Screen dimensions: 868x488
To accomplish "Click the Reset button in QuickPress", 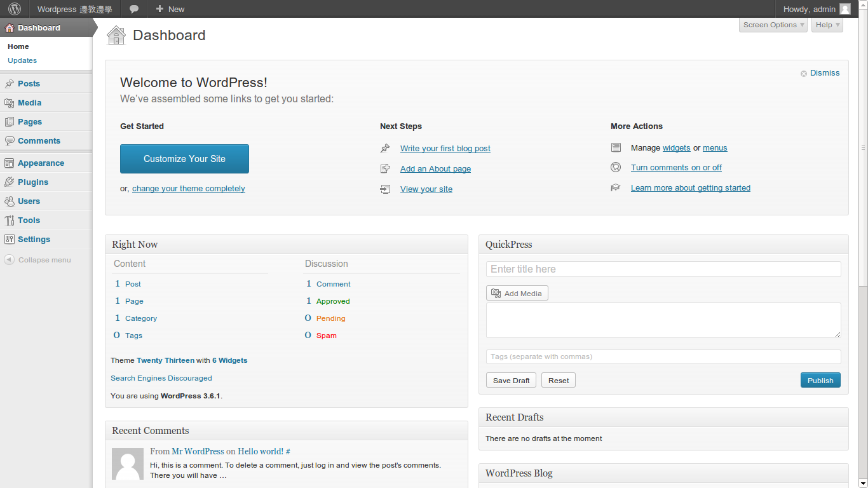I will click(559, 380).
